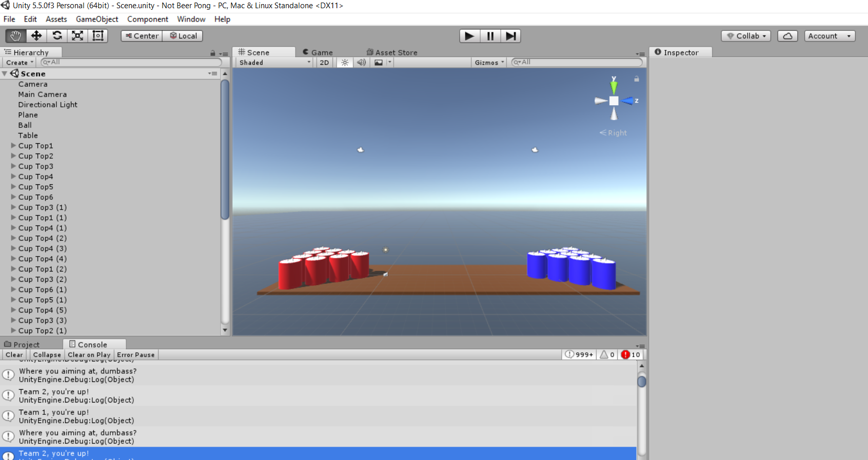Click the Hierarchy scrollbar thumb
The height and width of the screenshot is (460, 868).
(x=225, y=149)
